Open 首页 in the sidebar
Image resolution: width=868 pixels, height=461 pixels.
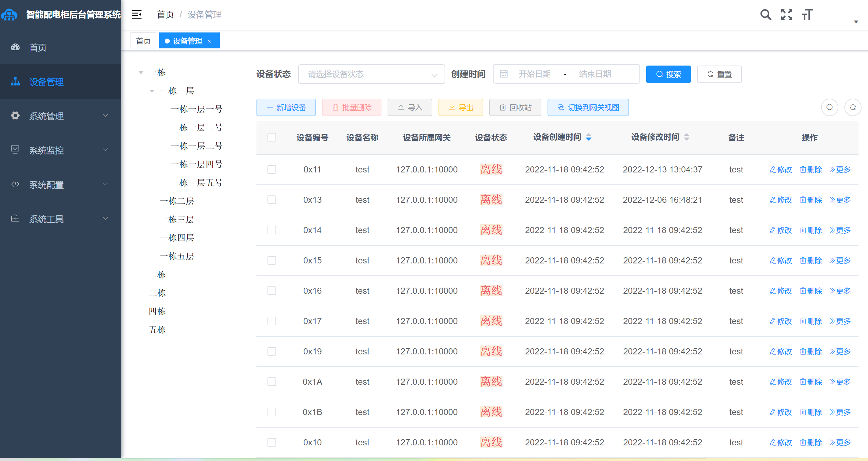(61, 47)
